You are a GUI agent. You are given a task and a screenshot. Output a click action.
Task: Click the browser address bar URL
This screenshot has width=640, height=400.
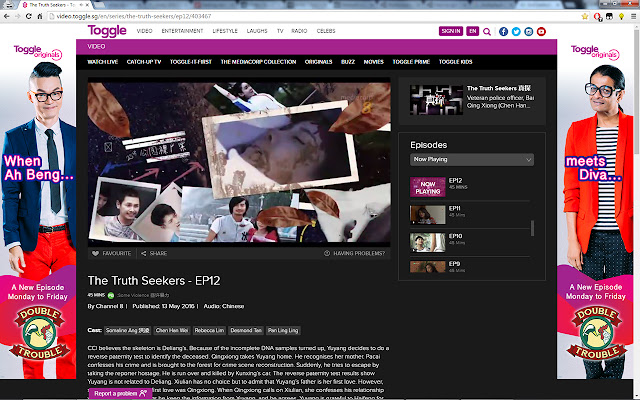click(134, 16)
